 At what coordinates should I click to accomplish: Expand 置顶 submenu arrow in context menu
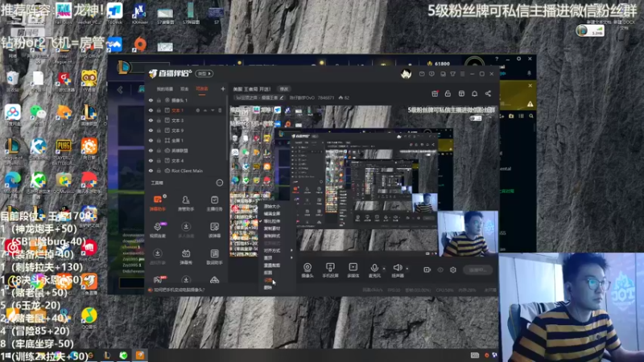click(292, 257)
